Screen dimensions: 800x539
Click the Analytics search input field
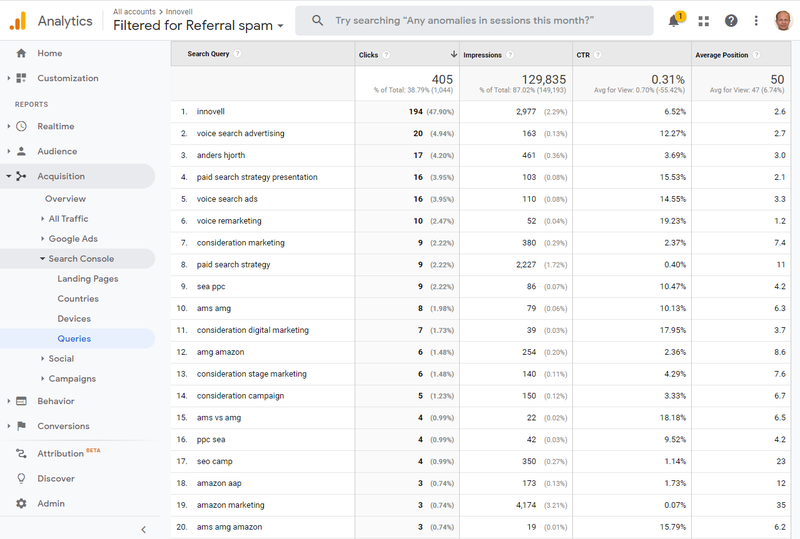click(474, 20)
